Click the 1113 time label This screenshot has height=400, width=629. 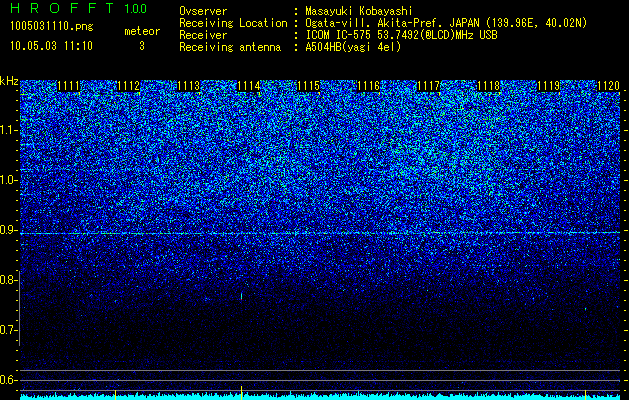(189, 86)
